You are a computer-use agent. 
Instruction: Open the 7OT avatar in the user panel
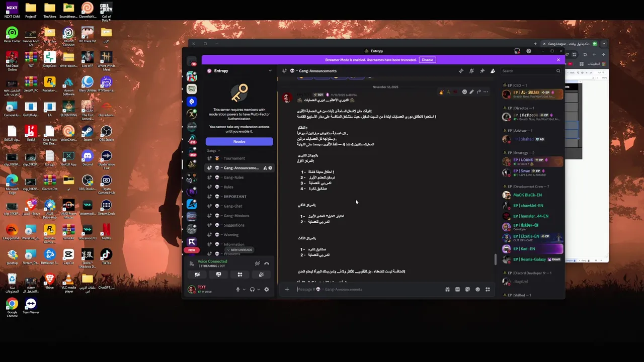tap(192, 289)
